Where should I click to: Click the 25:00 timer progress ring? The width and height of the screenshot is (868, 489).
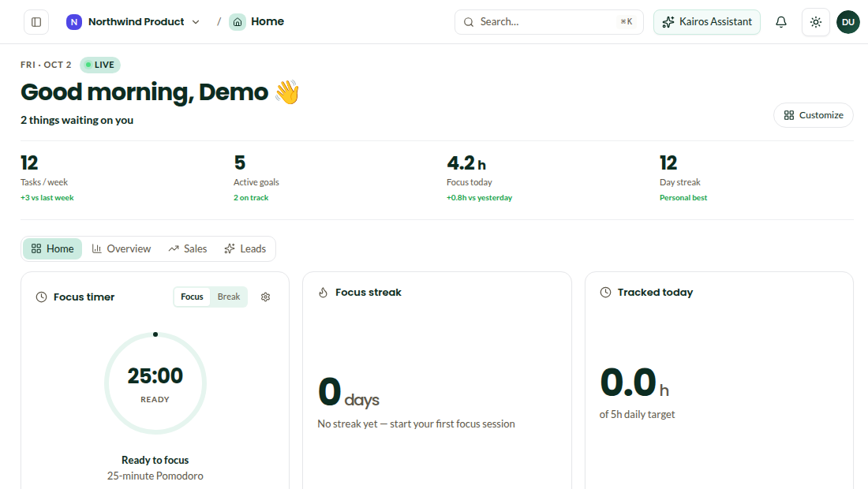[x=155, y=383]
